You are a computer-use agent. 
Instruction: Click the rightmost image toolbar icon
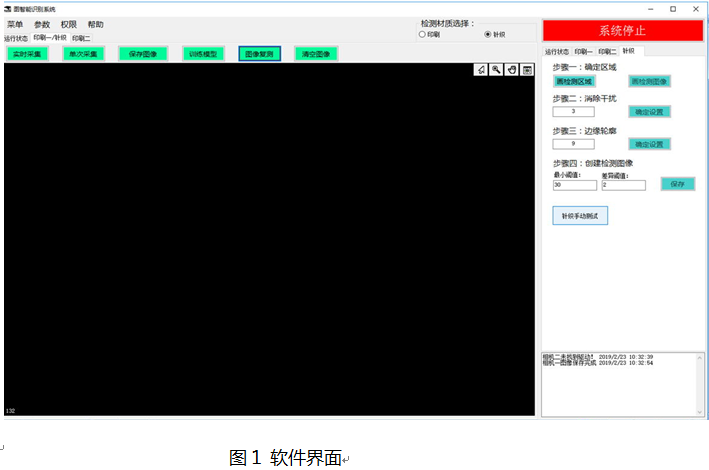click(527, 70)
